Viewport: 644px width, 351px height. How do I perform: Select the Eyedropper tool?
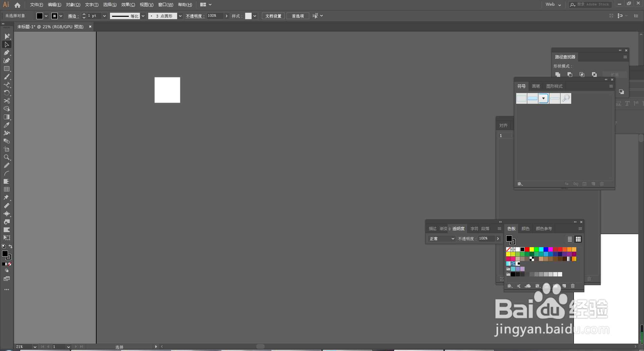tap(7, 125)
